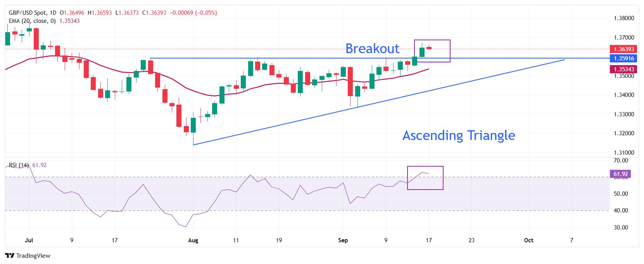Click the 1.38000 price scale level
Viewport: 644px width, 264px height.
[624, 18]
